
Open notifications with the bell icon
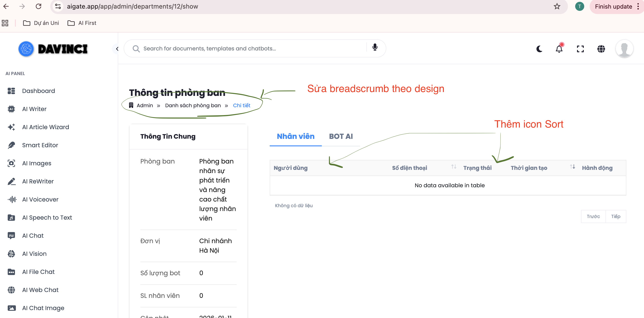[x=559, y=49]
